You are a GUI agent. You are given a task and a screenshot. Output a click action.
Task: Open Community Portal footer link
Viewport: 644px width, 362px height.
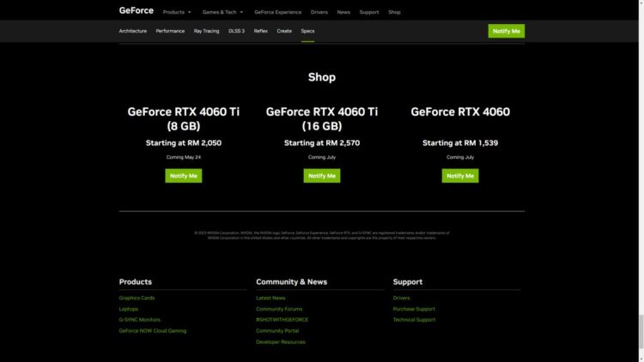click(x=277, y=331)
